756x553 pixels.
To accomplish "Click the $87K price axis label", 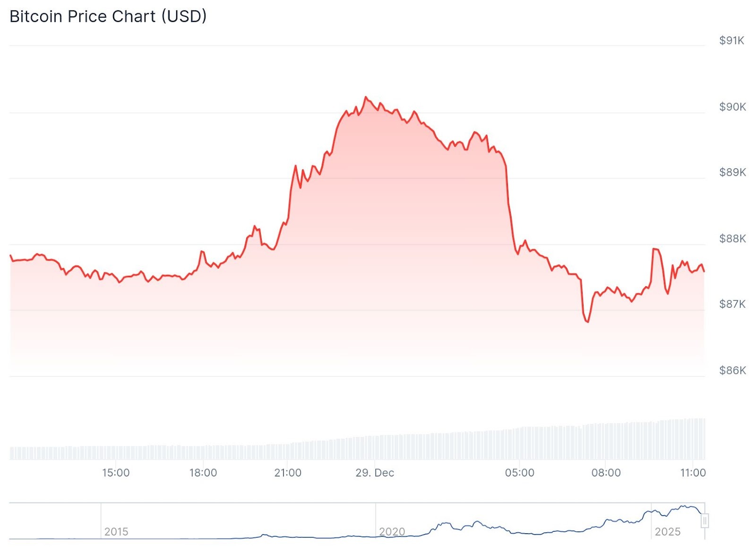I will click(x=732, y=304).
